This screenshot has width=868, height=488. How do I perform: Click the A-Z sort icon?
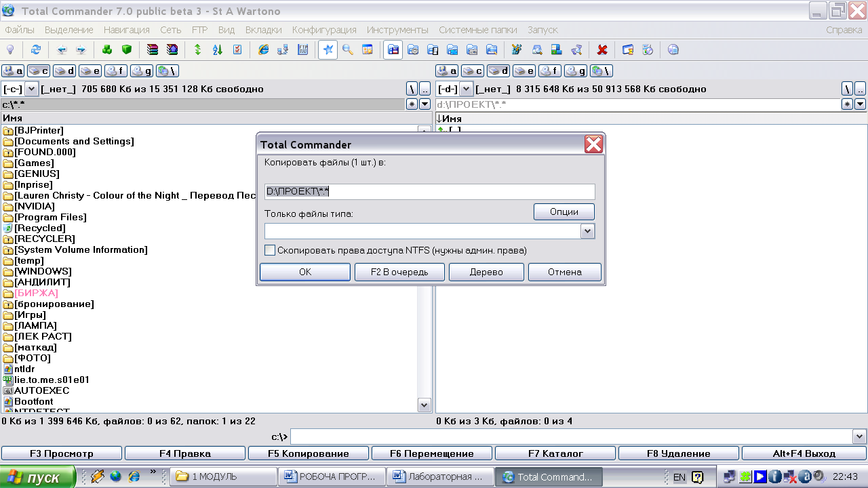point(217,49)
